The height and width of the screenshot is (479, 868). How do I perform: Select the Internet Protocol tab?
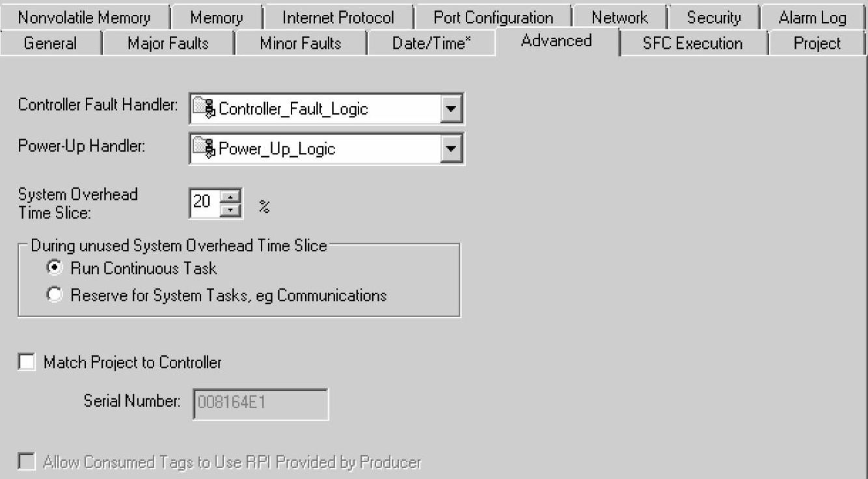pos(338,18)
